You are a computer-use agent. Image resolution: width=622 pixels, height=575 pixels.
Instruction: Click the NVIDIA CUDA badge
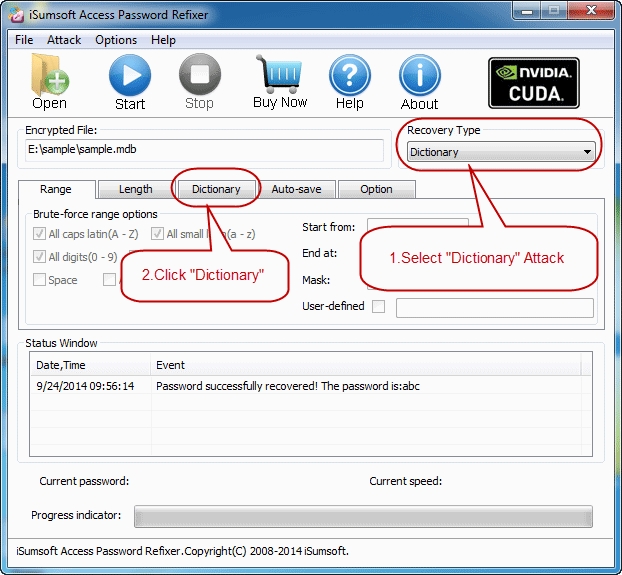534,83
